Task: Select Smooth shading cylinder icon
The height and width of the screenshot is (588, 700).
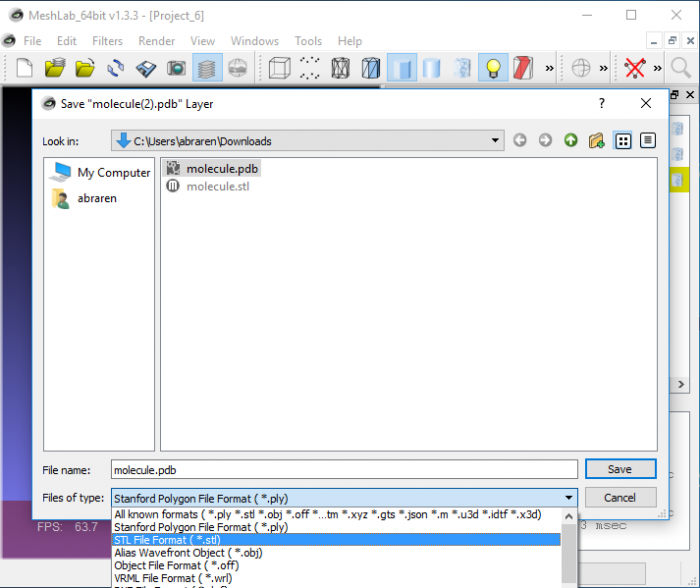Action: click(431, 68)
